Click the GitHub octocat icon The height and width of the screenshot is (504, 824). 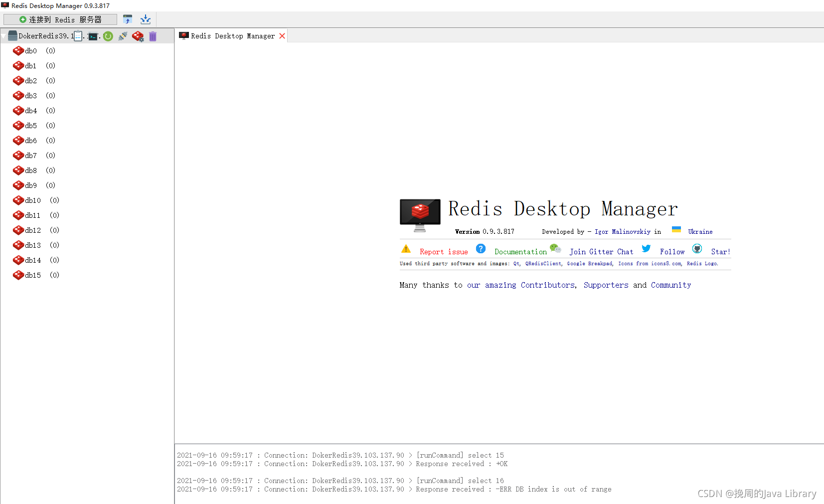point(697,249)
